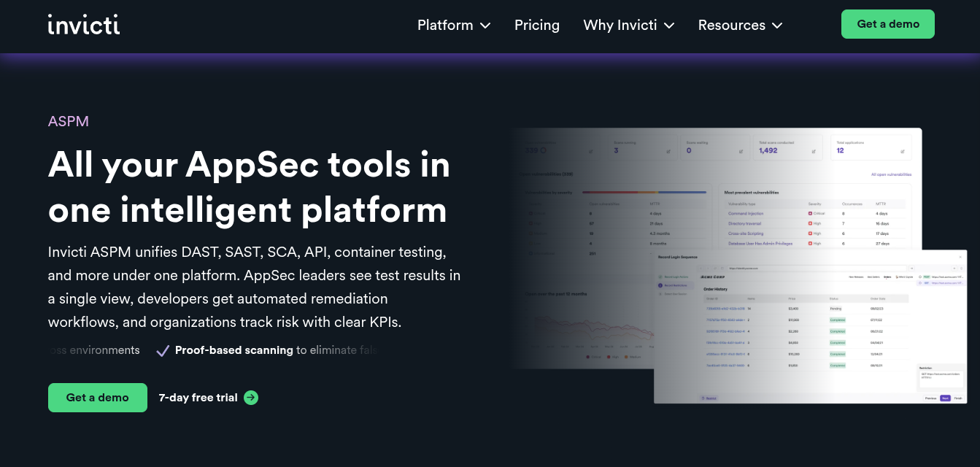This screenshot has height=467, width=980.
Task: Open Directory traversal vulnerability entry
Action: point(744,223)
